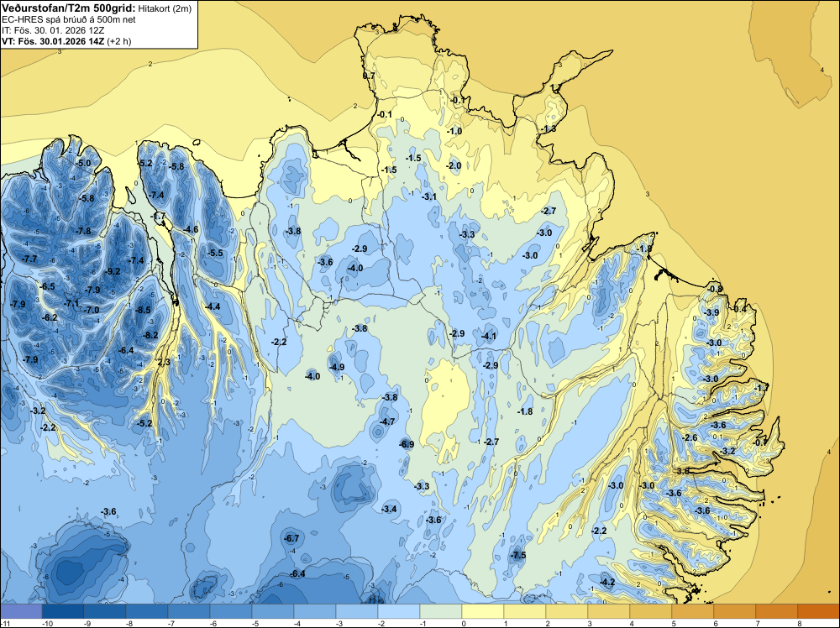The height and width of the screenshot is (628, 840).
Task: Click the -3.9 temperature value
Action: click(x=711, y=312)
